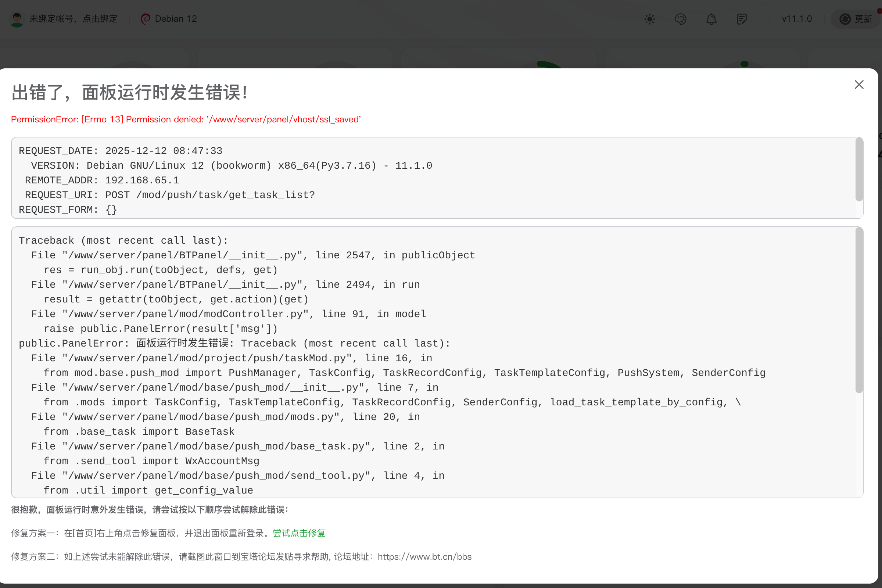This screenshot has height=588, width=882.
Task: Click the user avatar icon
Action: pos(17,19)
